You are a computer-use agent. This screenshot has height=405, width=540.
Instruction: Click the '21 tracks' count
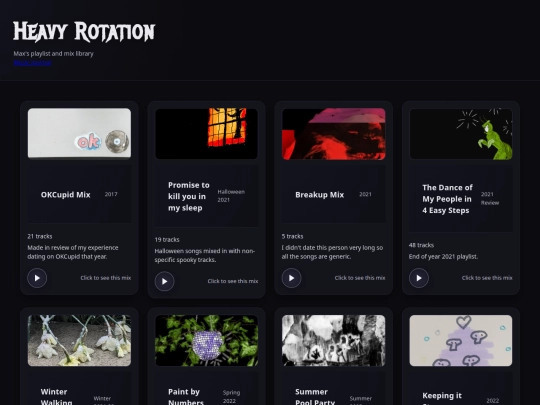40,236
